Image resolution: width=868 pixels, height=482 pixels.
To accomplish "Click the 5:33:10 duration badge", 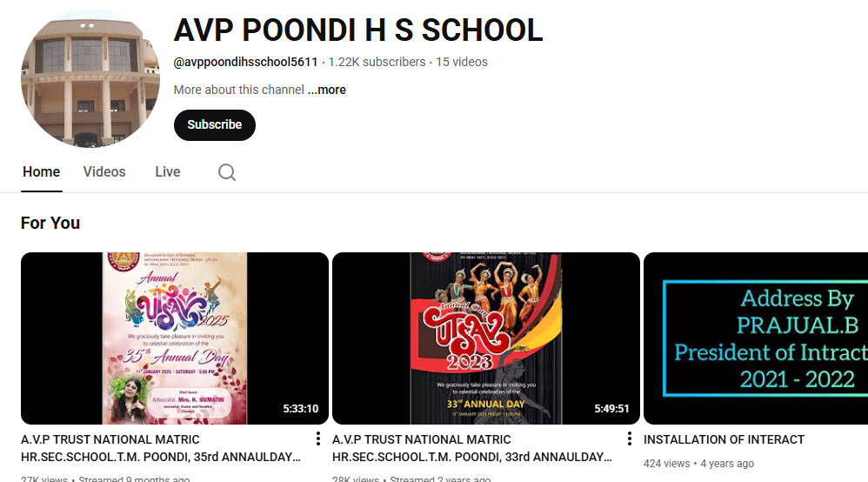I will coord(301,408).
